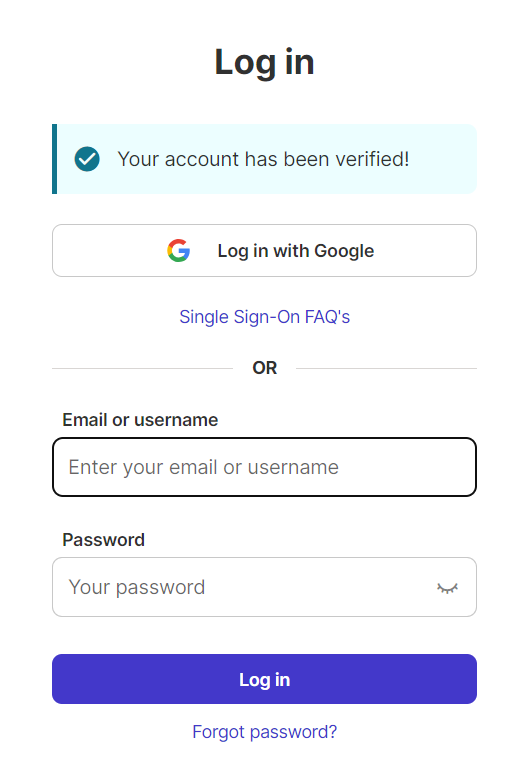Submit using the purple Log in button
The height and width of the screenshot is (757, 527).
point(264,679)
